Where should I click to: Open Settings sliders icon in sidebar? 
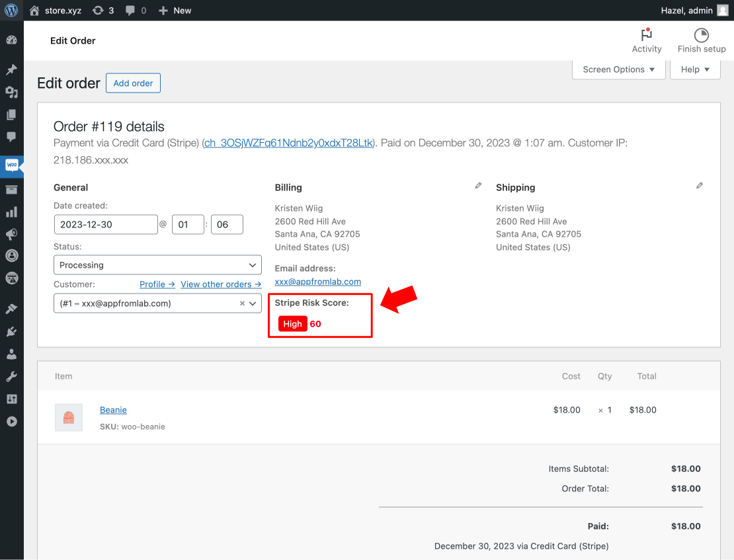pyautogui.click(x=12, y=399)
